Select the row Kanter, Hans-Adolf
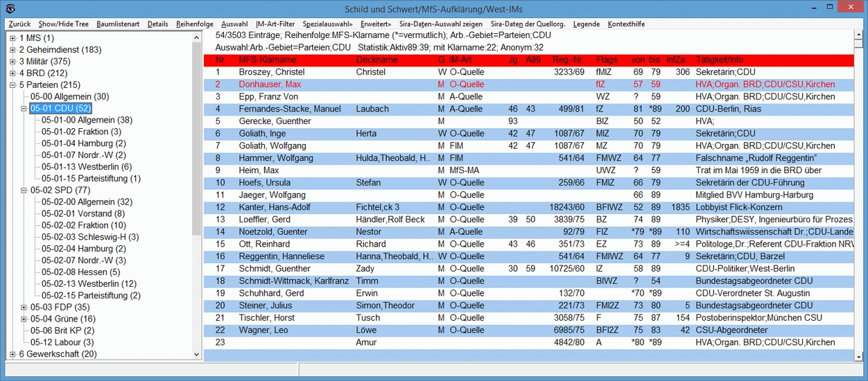 tap(529, 207)
